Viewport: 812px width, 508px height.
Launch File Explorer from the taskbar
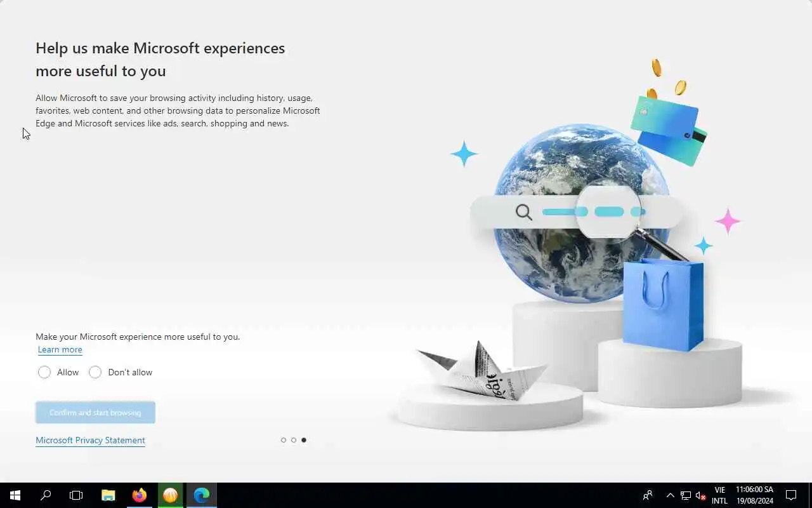pos(108,495)
